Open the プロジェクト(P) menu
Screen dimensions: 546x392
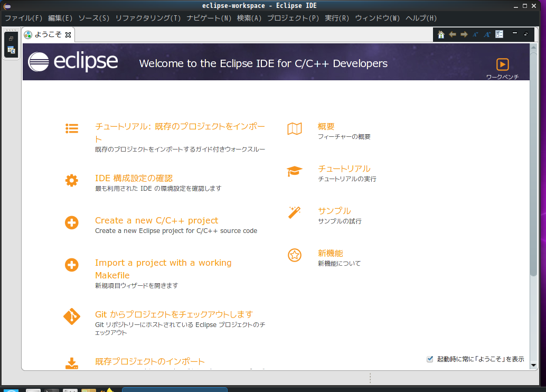coord(293,18)
